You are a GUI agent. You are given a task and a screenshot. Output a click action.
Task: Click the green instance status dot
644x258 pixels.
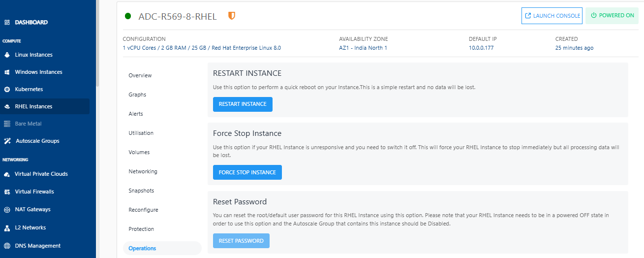coord(128,16)
